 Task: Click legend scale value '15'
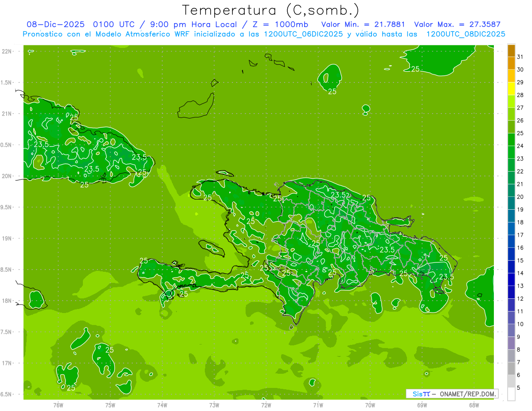tap(520, 260)
